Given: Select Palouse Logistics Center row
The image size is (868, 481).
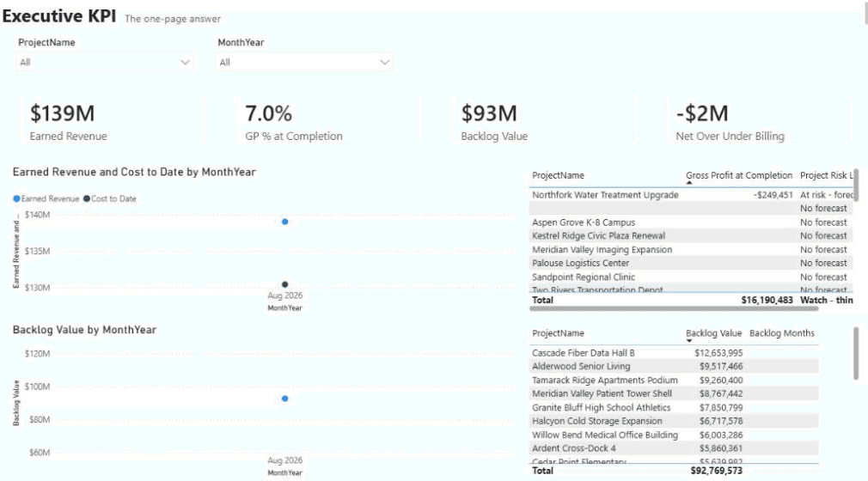Looking at the screenshot, I should coord(691,263).
